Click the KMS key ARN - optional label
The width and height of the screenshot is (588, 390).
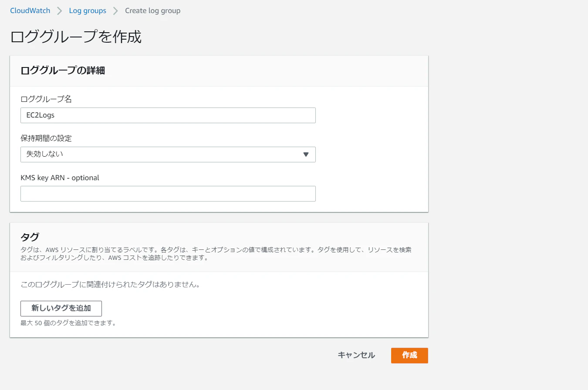tap(60, 178)
